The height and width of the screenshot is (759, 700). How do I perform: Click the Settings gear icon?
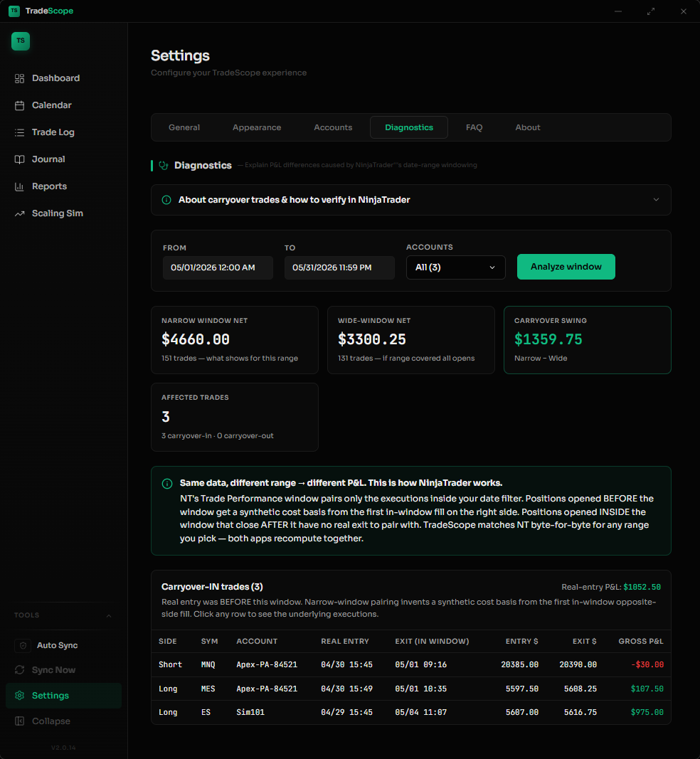coord(19,696)
